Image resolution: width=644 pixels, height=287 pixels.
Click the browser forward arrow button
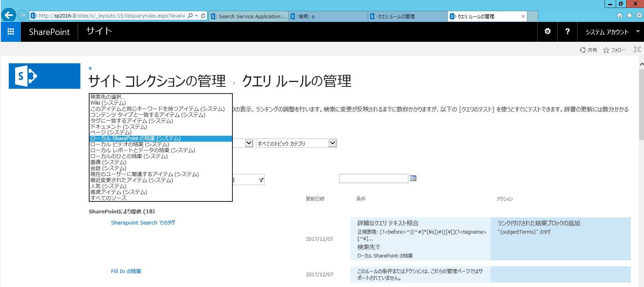point(23,16)
